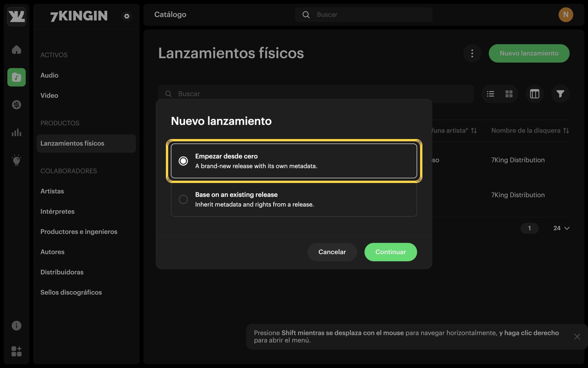588x368 pixels.
Task: Sort by una artista column arrows
Action: click(474, 131)
